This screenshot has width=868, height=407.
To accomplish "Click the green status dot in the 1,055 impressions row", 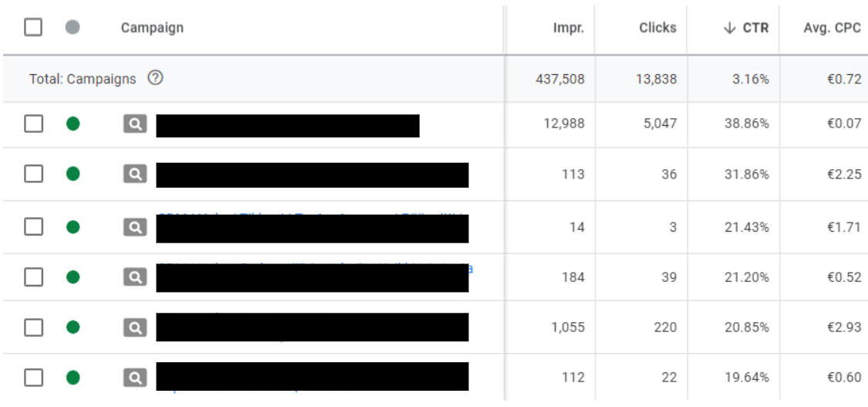I will pos(73,327).
